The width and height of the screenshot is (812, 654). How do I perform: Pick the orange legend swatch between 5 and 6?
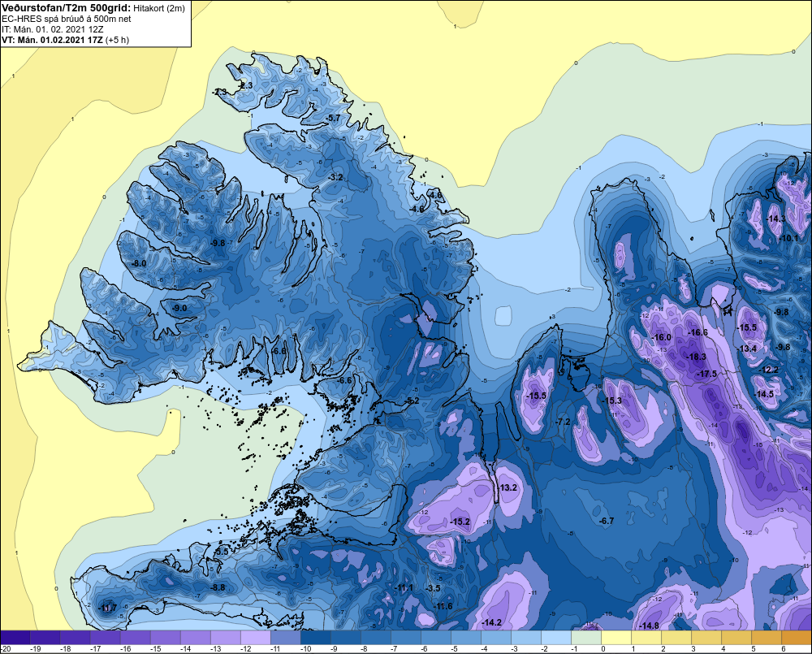pos(766,637)
